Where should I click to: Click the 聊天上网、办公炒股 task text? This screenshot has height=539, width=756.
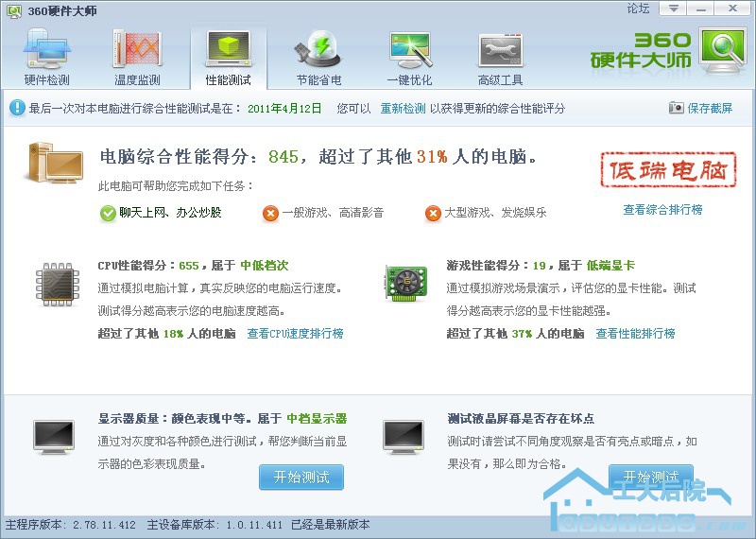171,213
